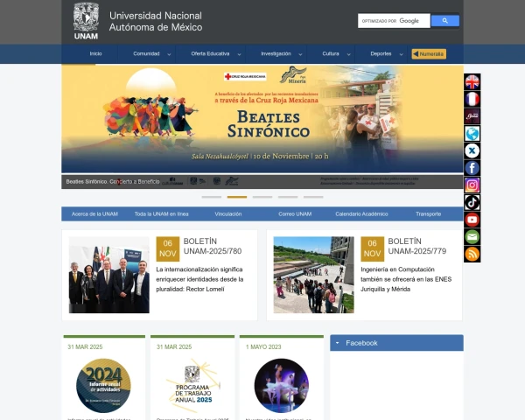The width and height of the screenshot is (525, 420).
Task: Open the ballet dancers video thumbnail
Action: coord(282,386)
